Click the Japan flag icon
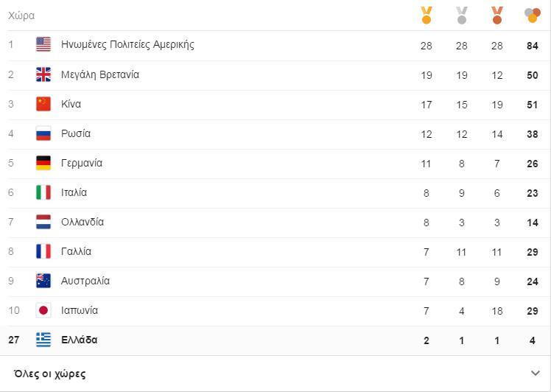 (43, 310)
